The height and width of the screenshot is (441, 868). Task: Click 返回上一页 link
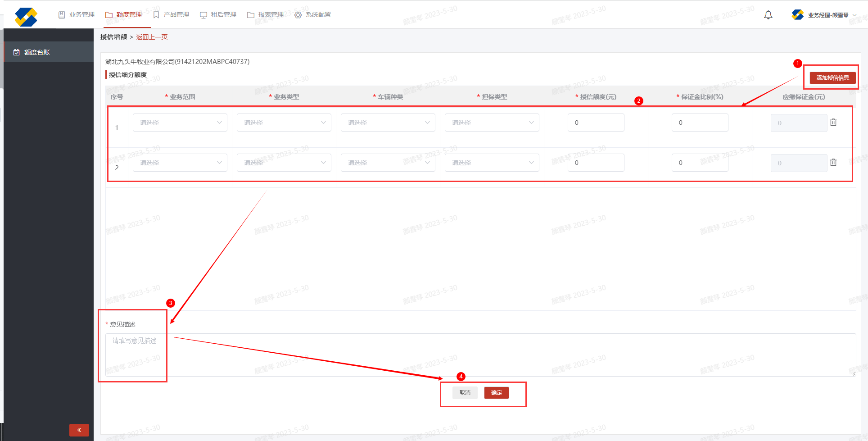(x=152, y=37)
